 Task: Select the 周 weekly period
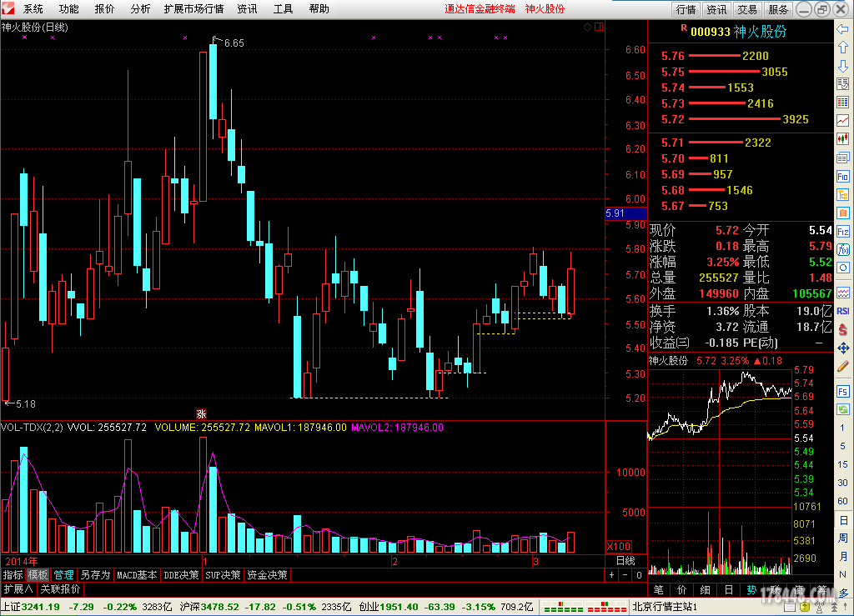click(x=842, y=538)
